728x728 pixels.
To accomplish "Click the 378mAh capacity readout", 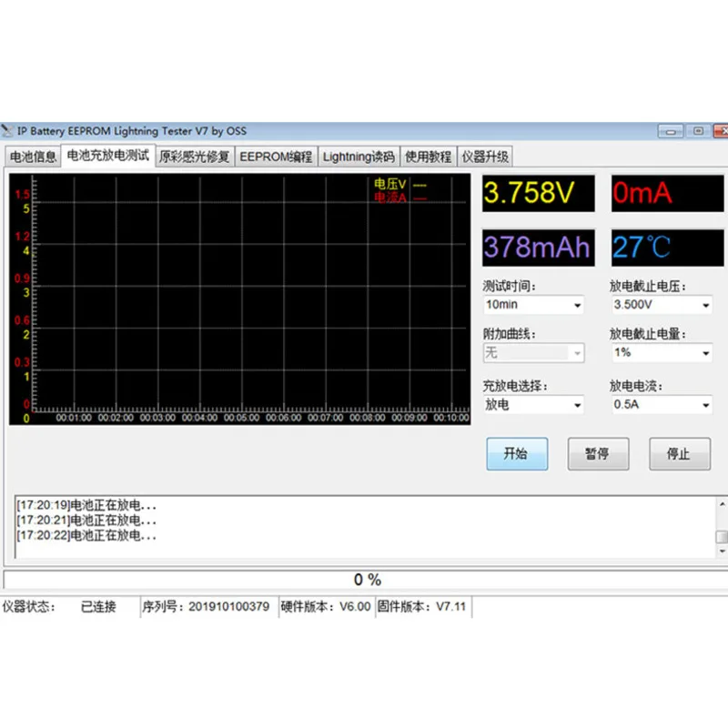I will 538,248.
